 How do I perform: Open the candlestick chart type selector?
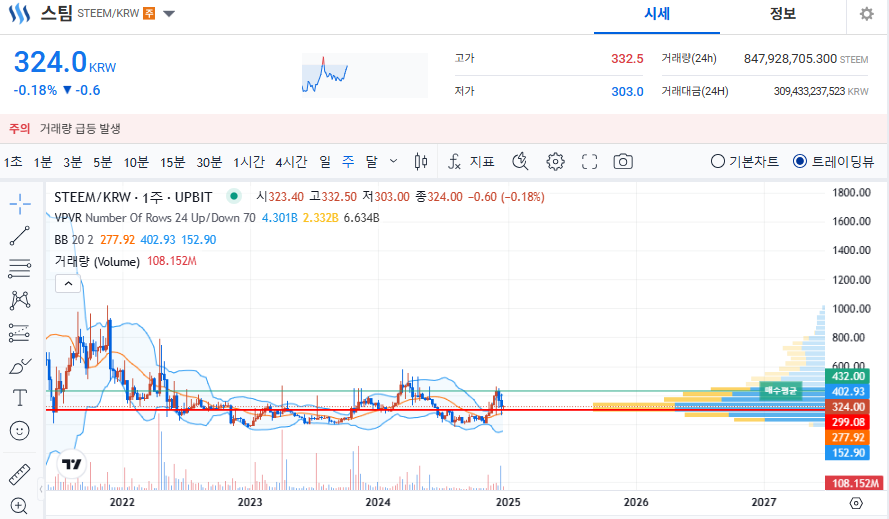421,162
